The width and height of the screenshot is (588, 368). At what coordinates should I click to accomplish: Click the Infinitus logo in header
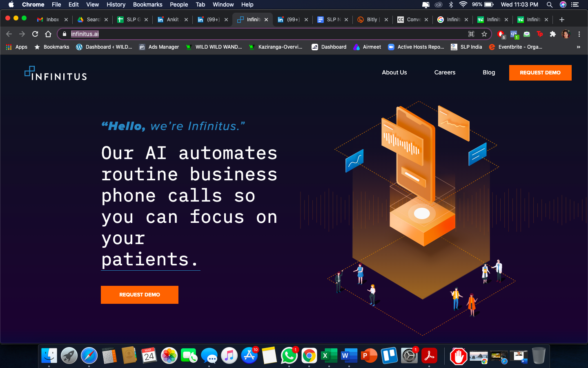[56, 73]
